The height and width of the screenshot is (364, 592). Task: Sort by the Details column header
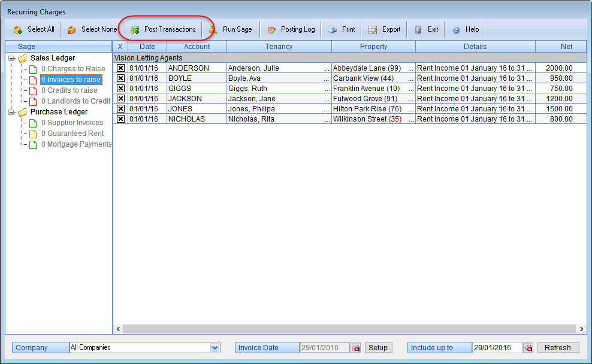pos(475,46)
